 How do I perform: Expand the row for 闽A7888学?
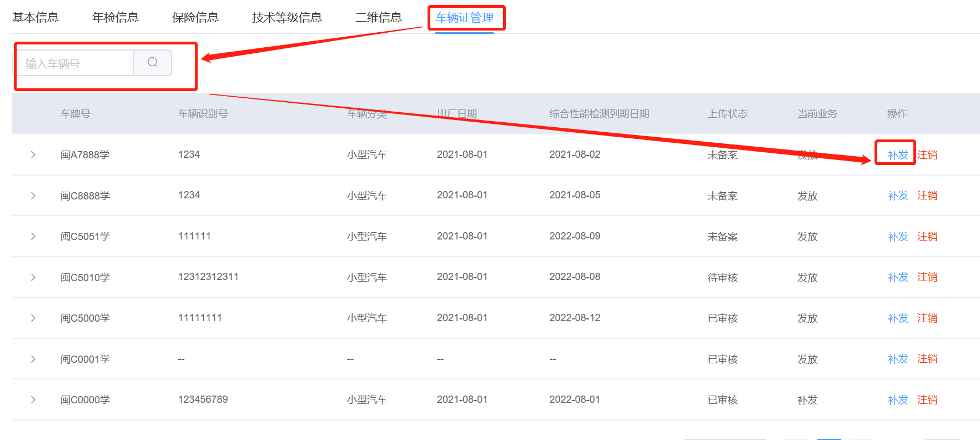point(33,154)
